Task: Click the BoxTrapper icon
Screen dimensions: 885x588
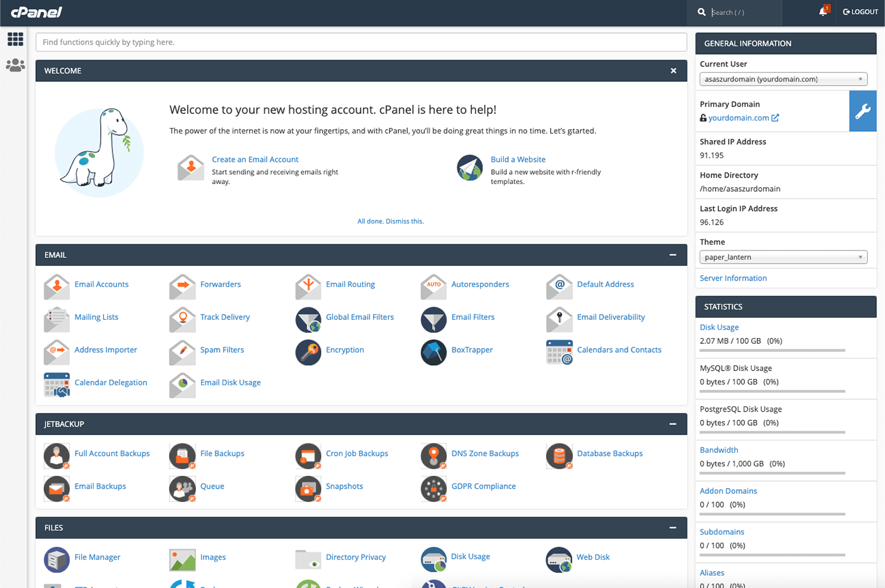Action: 434,352
